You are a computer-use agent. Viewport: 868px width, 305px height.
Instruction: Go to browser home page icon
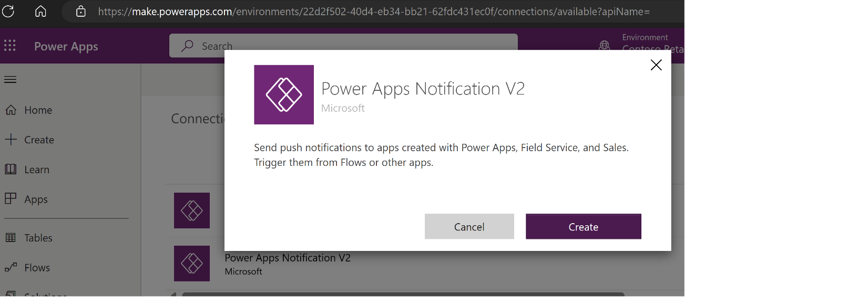point(40,11)
